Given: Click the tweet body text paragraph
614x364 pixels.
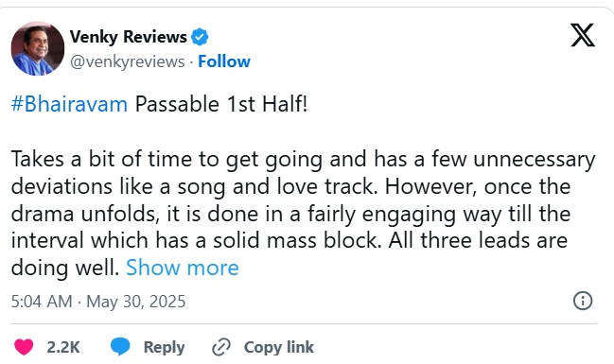Looking at the screenshot, I should pyautogui.click(x=303, y=214).
